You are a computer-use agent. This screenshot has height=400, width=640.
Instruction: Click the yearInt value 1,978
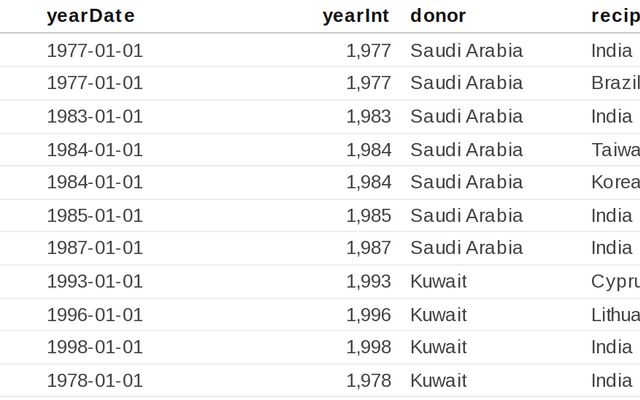(x=368, y=380)
